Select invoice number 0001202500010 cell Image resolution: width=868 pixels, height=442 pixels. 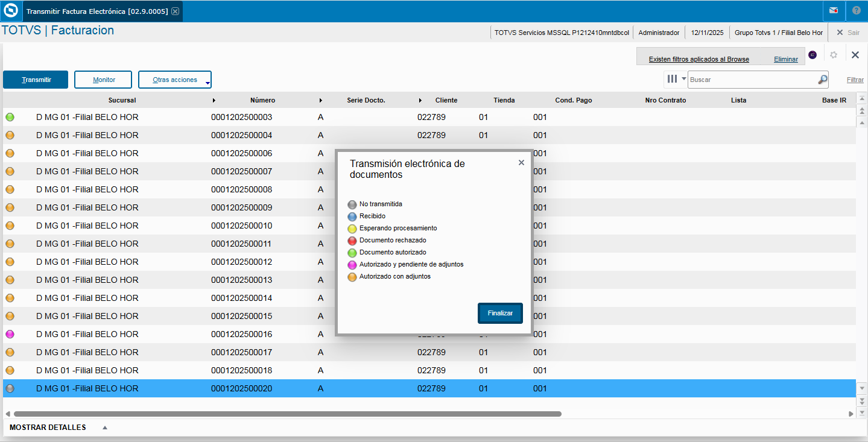coord(241,226)
